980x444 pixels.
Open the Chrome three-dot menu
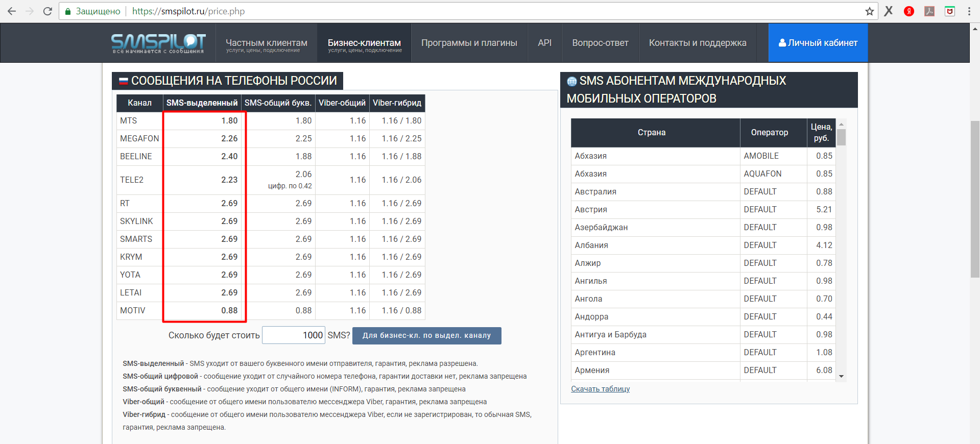(x=969, y=11)
